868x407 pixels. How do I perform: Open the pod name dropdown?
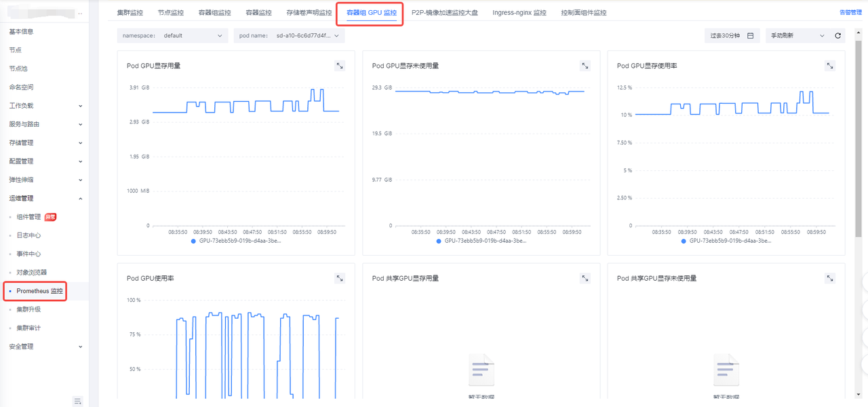click(x=289, y=36)
